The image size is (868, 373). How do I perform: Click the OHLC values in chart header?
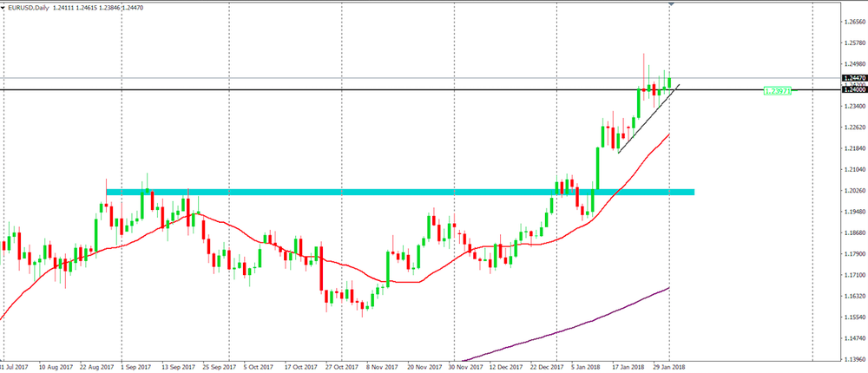pyautogui.click(x=98, y=8)
